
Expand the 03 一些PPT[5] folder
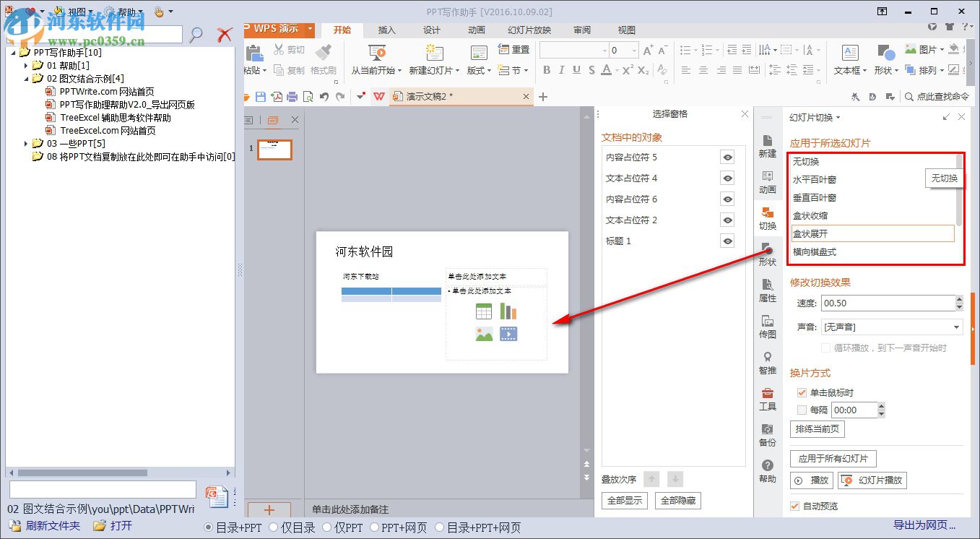tap(27, 144)
